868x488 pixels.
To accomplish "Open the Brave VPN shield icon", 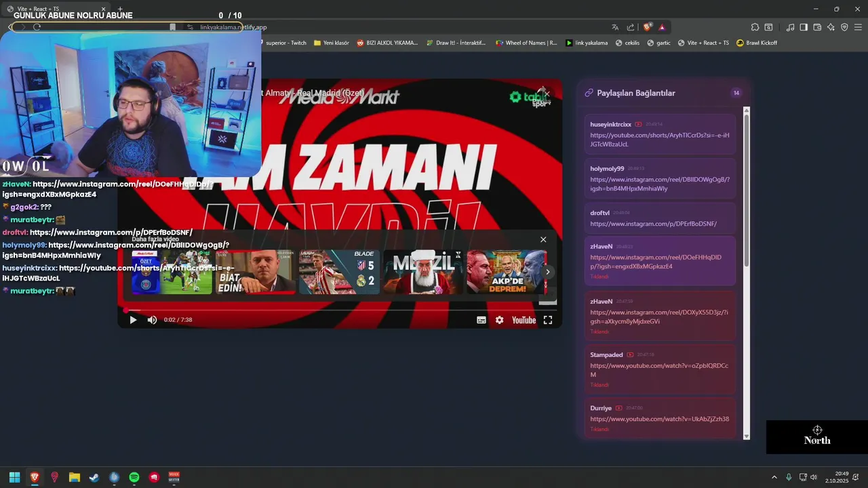I will 844,27.
